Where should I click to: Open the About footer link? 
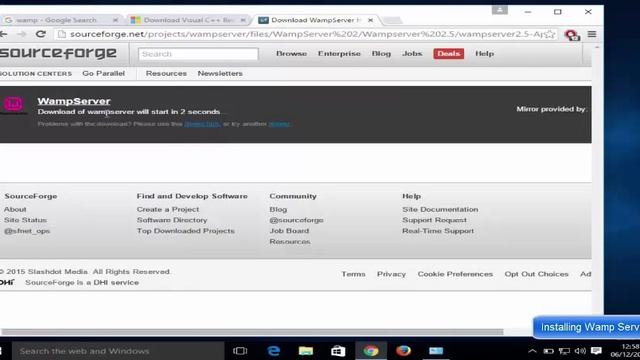point(15,209)
